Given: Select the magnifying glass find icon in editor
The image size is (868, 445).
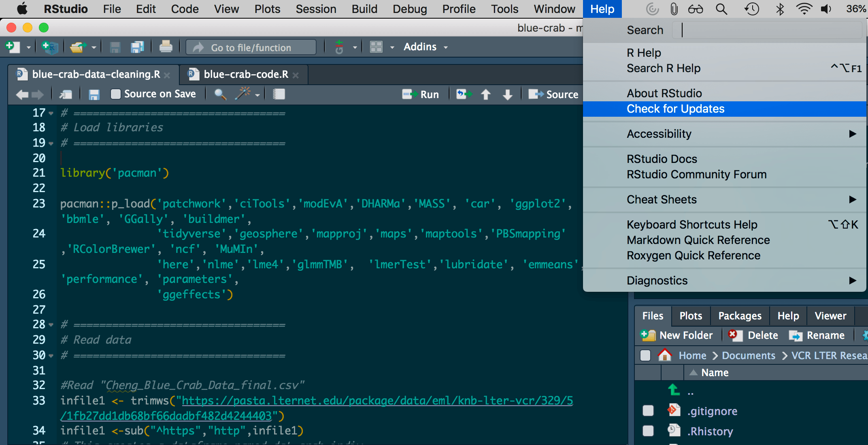Looking at the screenshot, I should click(220, 94).
